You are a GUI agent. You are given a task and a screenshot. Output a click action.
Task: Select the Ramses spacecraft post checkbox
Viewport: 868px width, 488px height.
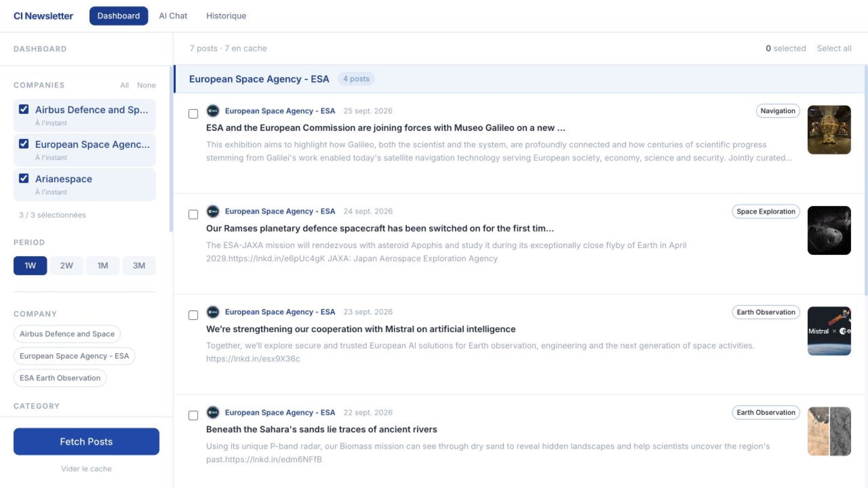tap(193, 214)
